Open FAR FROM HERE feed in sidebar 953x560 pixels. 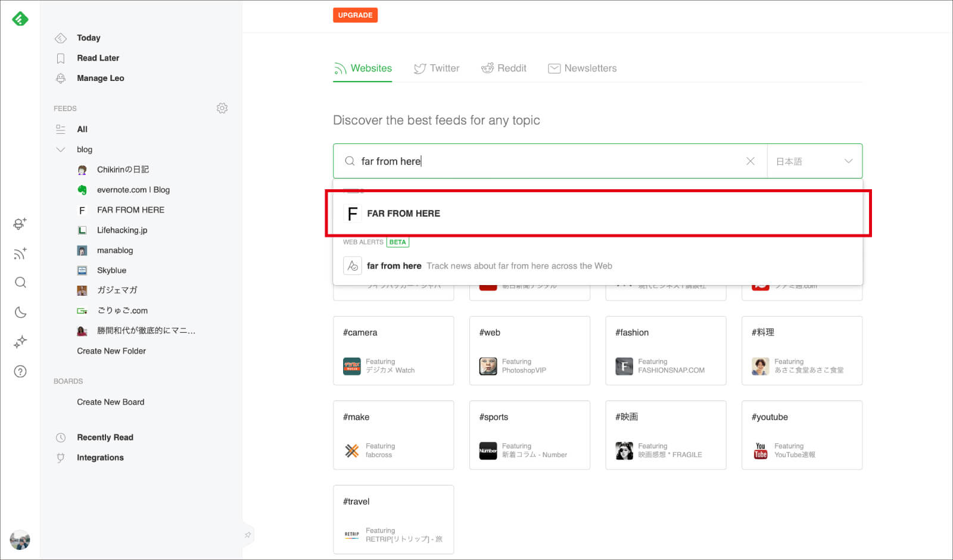131,210
